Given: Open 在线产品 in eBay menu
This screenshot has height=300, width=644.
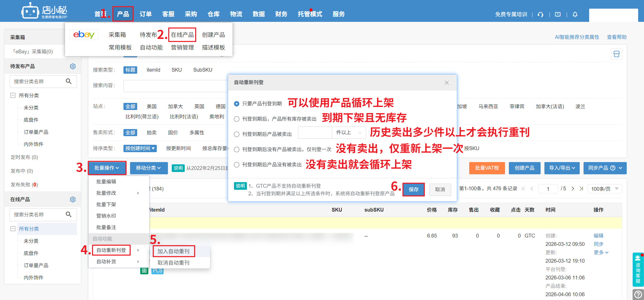Looking at the screenshot, I should coord(182,35).
